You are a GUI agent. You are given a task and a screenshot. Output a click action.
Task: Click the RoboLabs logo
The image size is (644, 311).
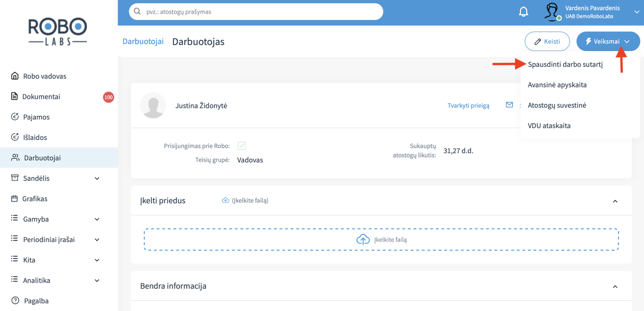(58, 32)
